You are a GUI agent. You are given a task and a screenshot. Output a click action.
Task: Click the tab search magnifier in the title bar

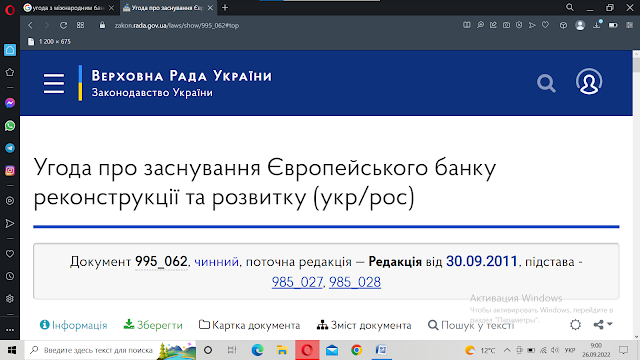point(570,7)
